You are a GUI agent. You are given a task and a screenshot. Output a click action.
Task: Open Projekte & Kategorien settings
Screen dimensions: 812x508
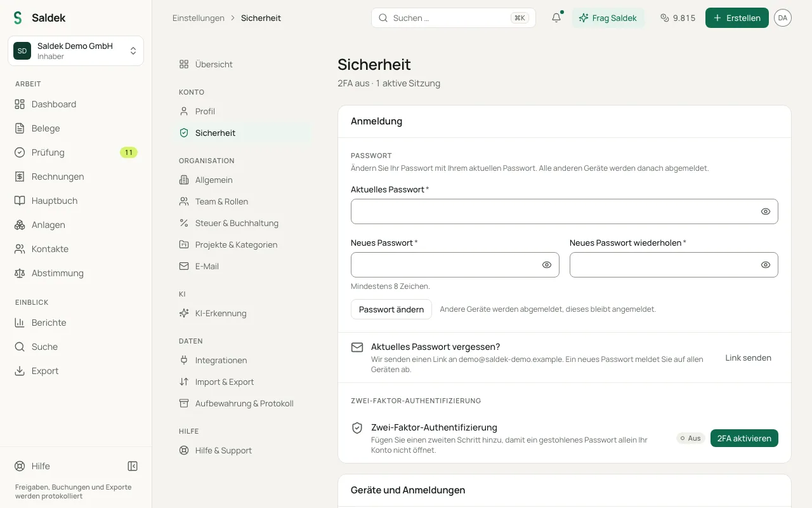pyautogui.click(x=242, y=244)
